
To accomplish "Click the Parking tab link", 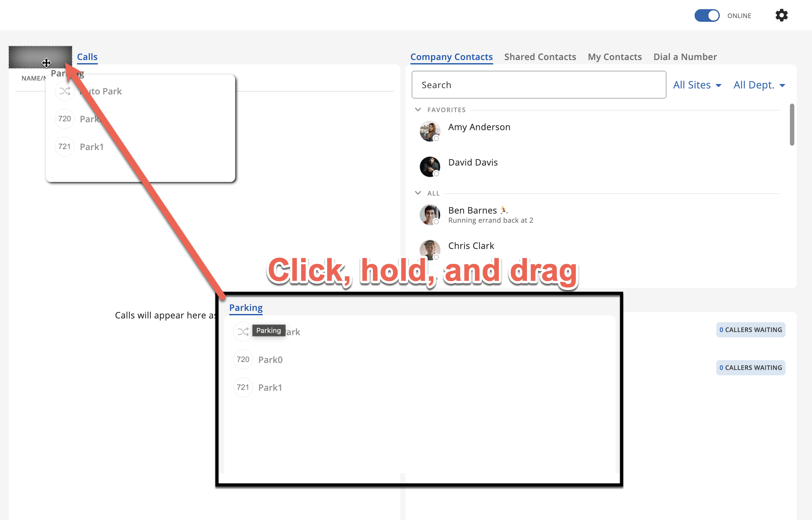I will coord(246,308).
